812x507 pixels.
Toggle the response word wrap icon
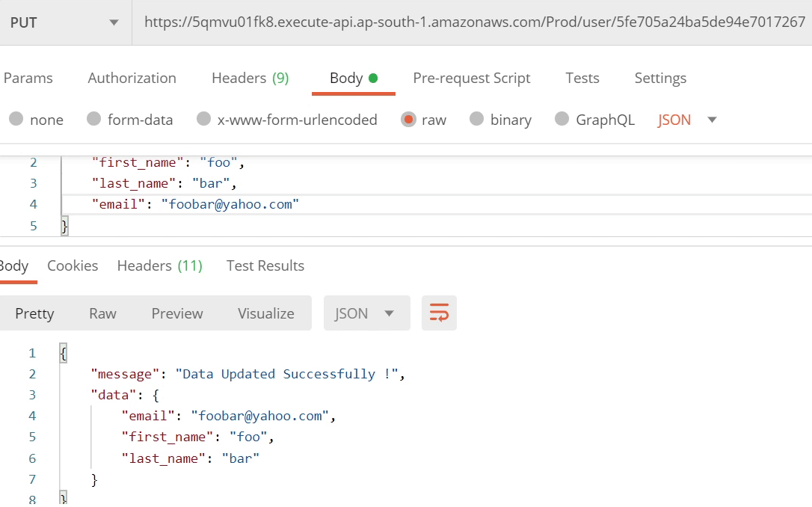[x=439, y=313]
